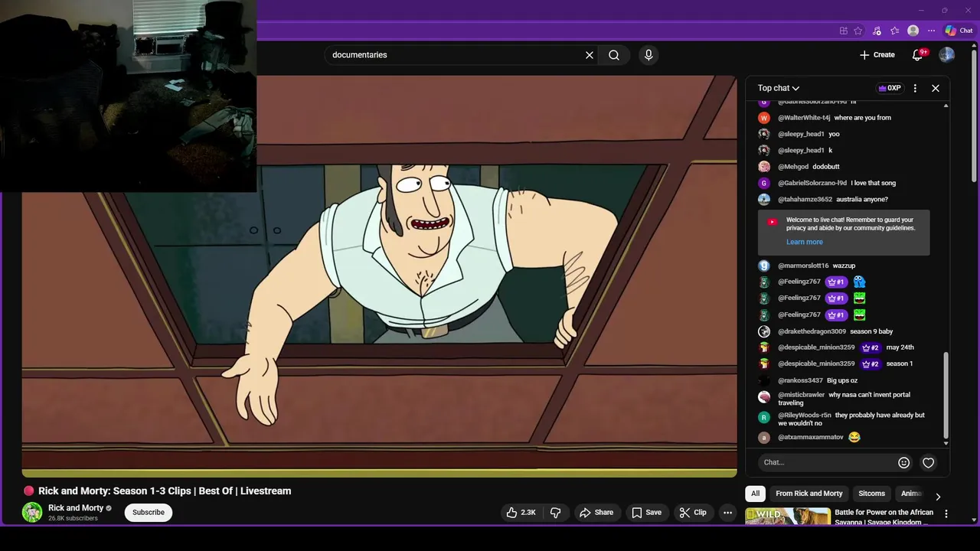Click Learn more in live chat notice

click(x=805, y=242)
